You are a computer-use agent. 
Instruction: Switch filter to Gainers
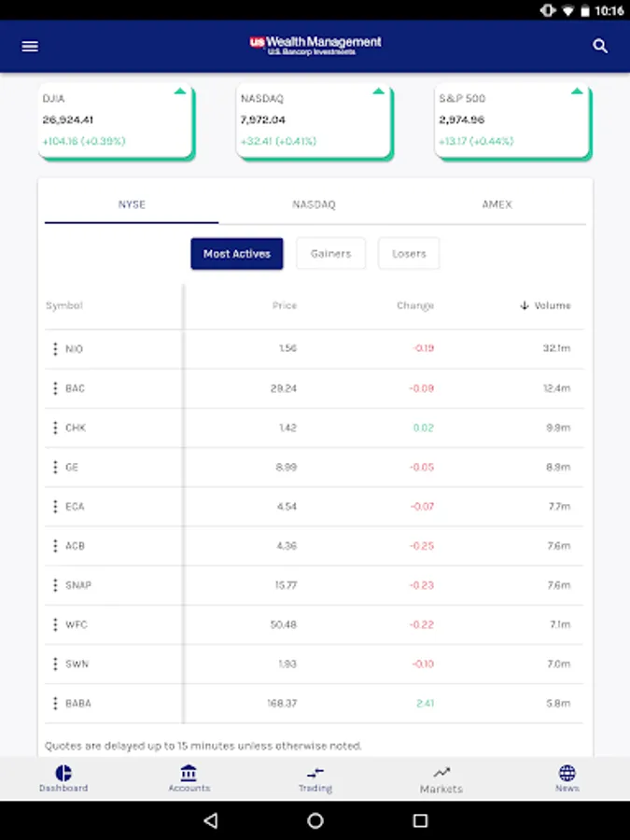331,254
